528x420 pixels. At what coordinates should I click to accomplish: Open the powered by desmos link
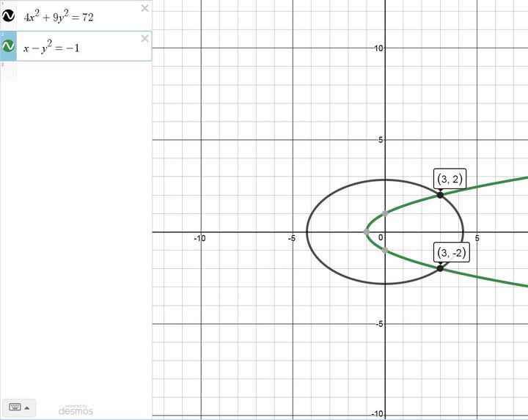76,409
